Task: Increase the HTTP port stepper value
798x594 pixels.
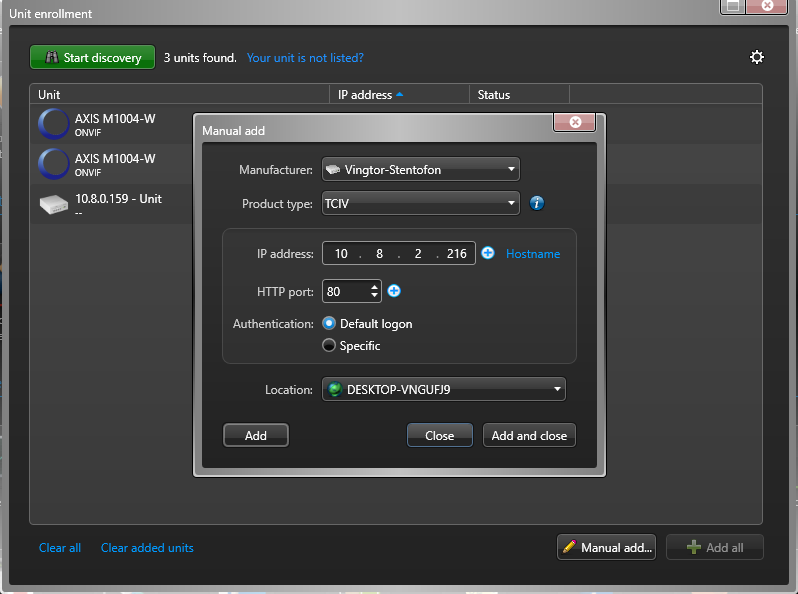Action: (x=375, y=287)
